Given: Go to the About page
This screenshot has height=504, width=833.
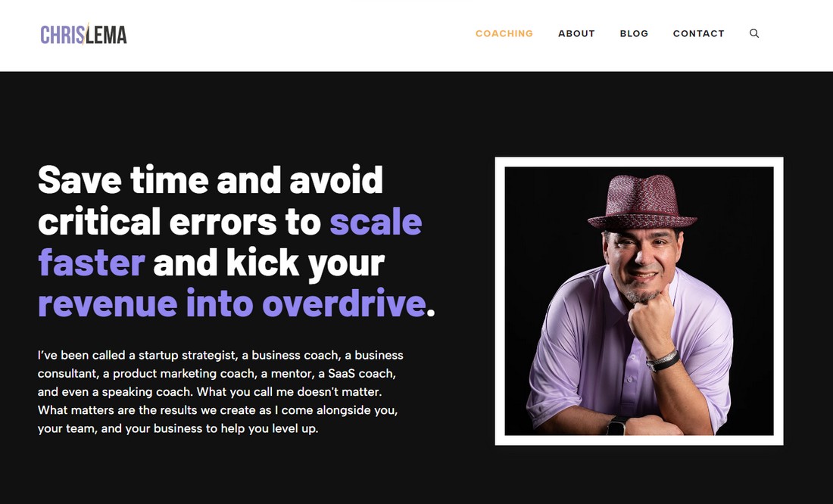Looking at the screenshot, I should click(x=576, y=33).
